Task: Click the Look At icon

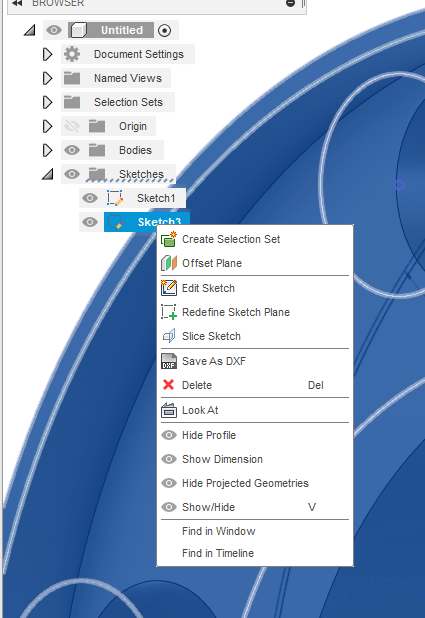Action: 169,410
